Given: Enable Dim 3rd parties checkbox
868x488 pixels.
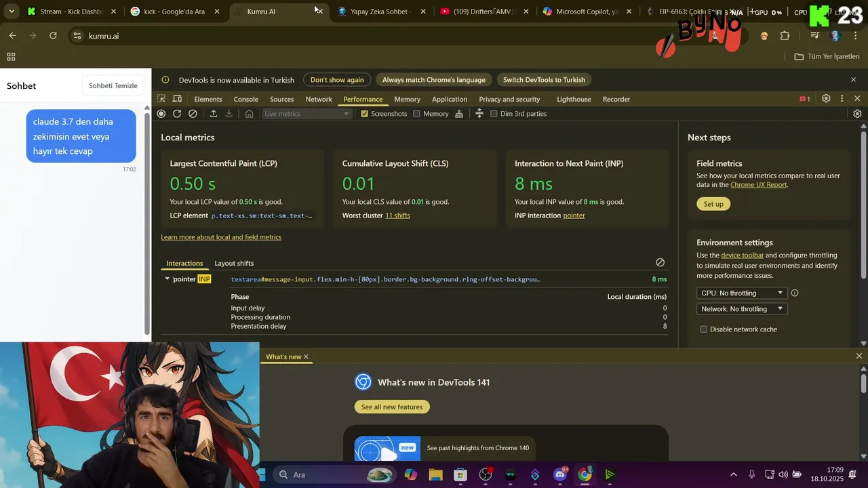Looking at the screenshot, I should 494,114.
